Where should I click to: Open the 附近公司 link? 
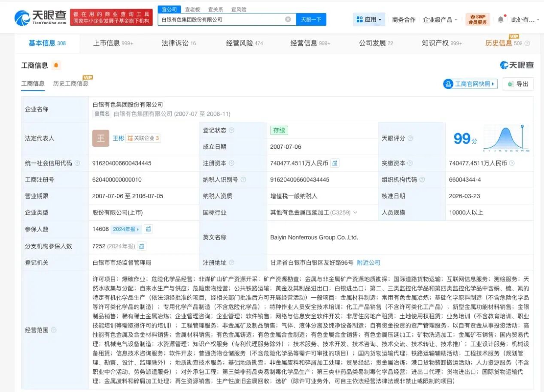pyautogui.click(x=369, y=262)
